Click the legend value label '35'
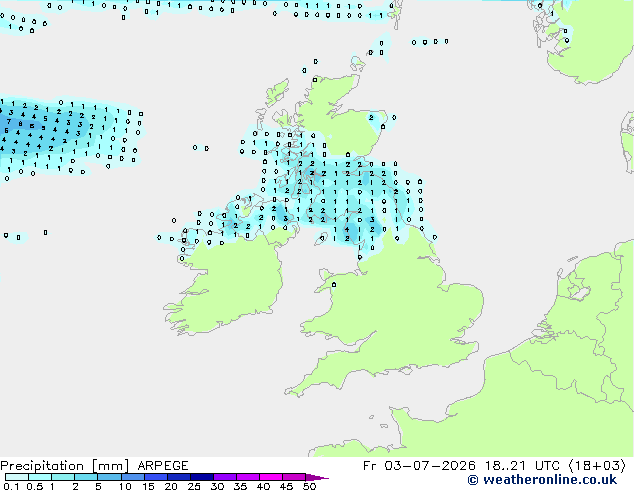The width and height of the screenshot is (634, 490). pyautogui.click(x=240, y=486)
